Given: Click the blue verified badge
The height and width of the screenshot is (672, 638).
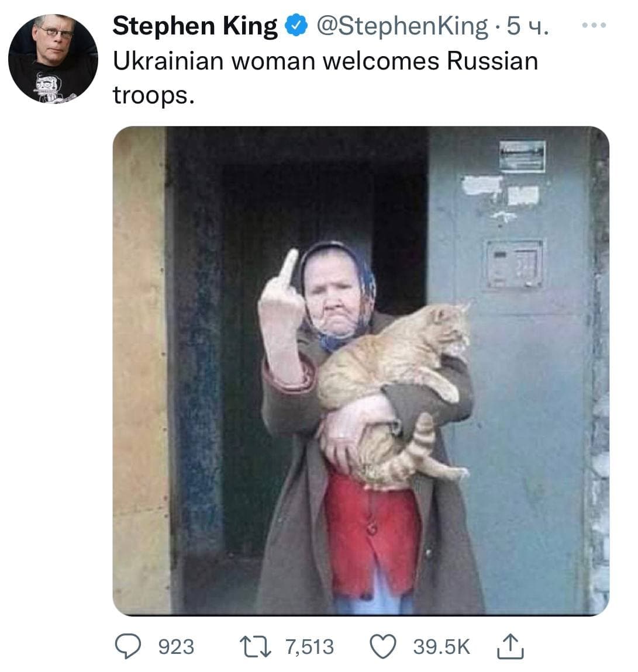Looking at the screenshot, I should [296, 25].
